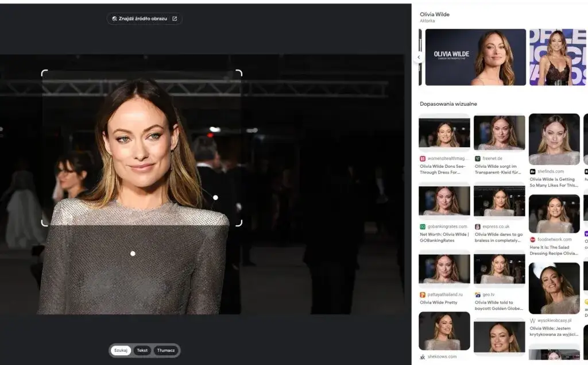Viewport: 588px width, 365px height.
Task: Click the Lens icon in Znajdź źródło obrazu
Action: coord(114,19)
